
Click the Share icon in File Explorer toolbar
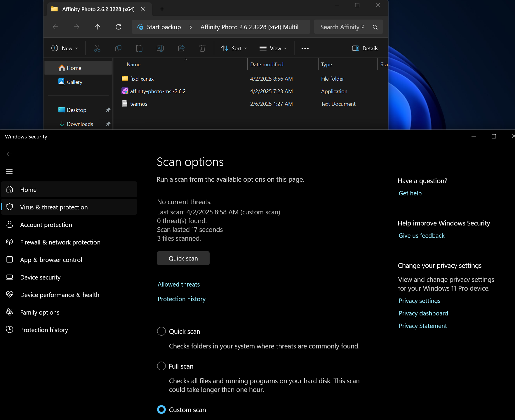tap(181, 48)
